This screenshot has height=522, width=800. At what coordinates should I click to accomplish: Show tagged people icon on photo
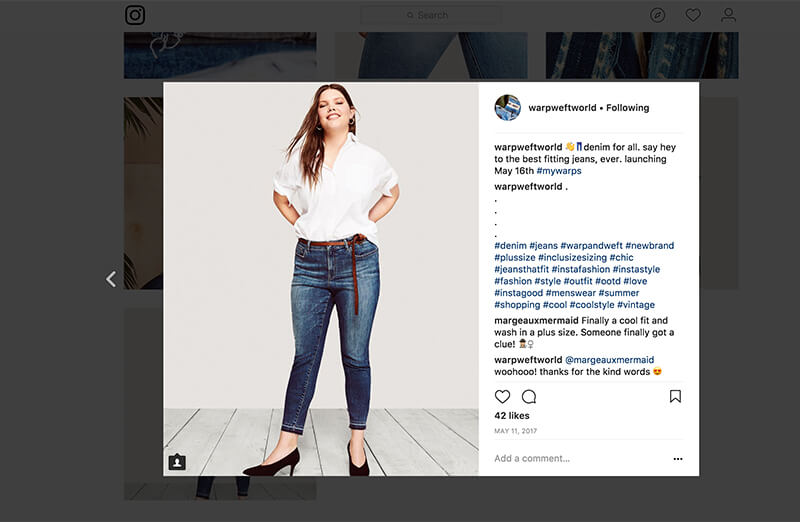click(177, 462)
